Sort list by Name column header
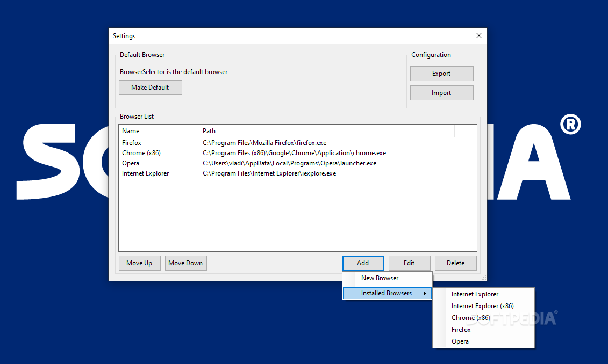 (159, 131)
